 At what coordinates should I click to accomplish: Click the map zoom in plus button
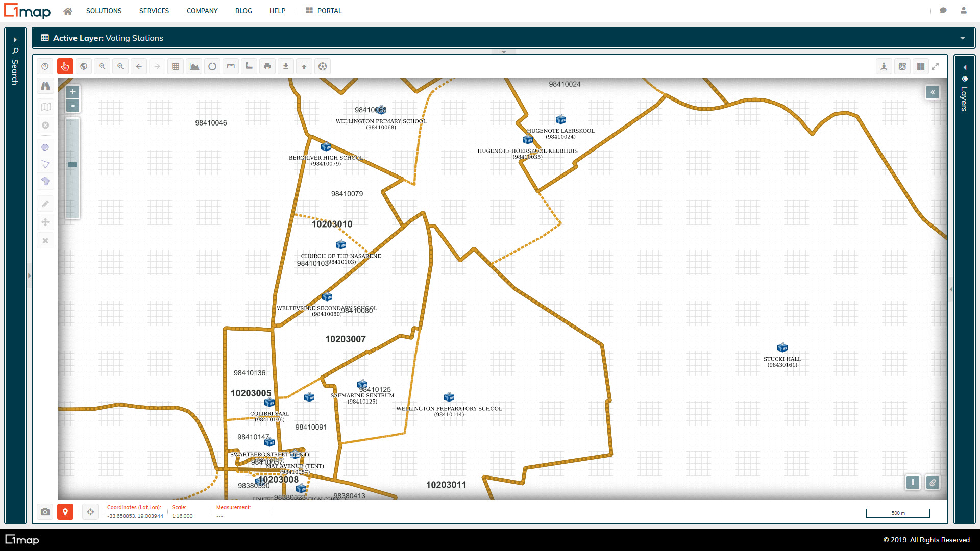[x=73, y=92]
